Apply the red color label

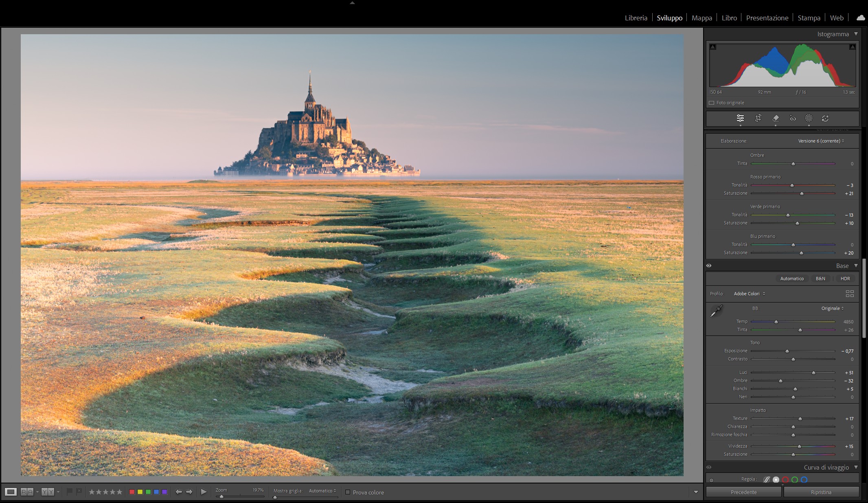[132, 492]
